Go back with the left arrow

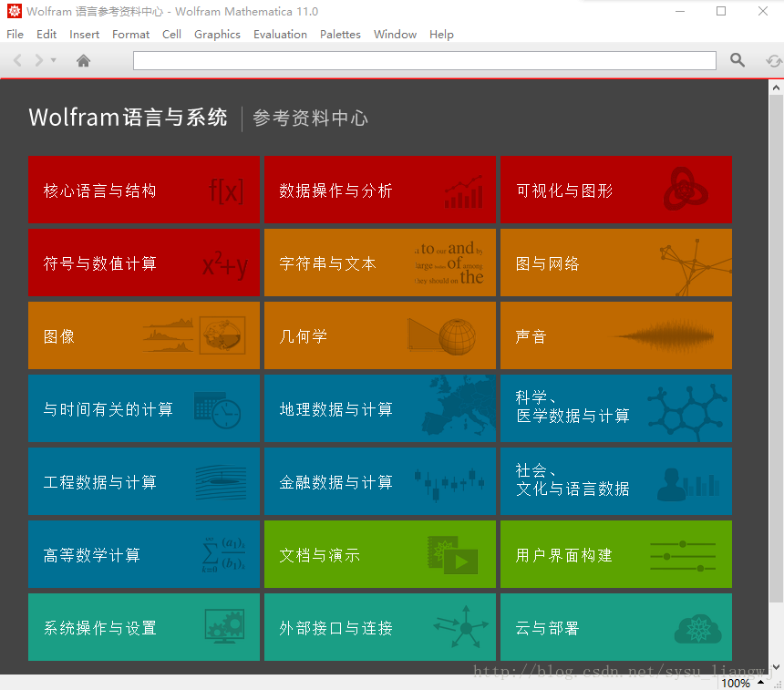(17, 60)
